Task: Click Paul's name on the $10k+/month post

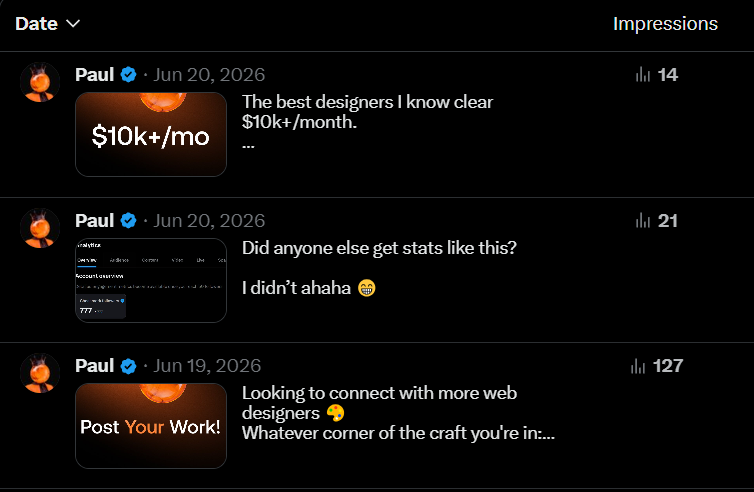Action: 94,75
